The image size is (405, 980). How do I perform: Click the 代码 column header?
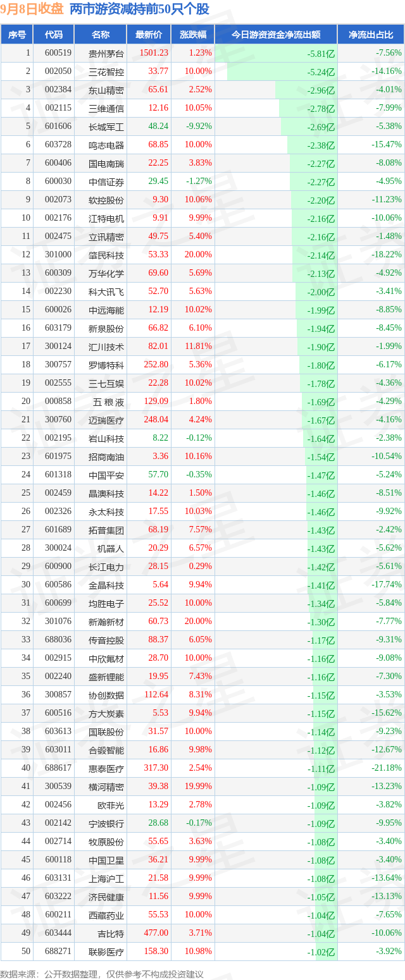[54, 35]
